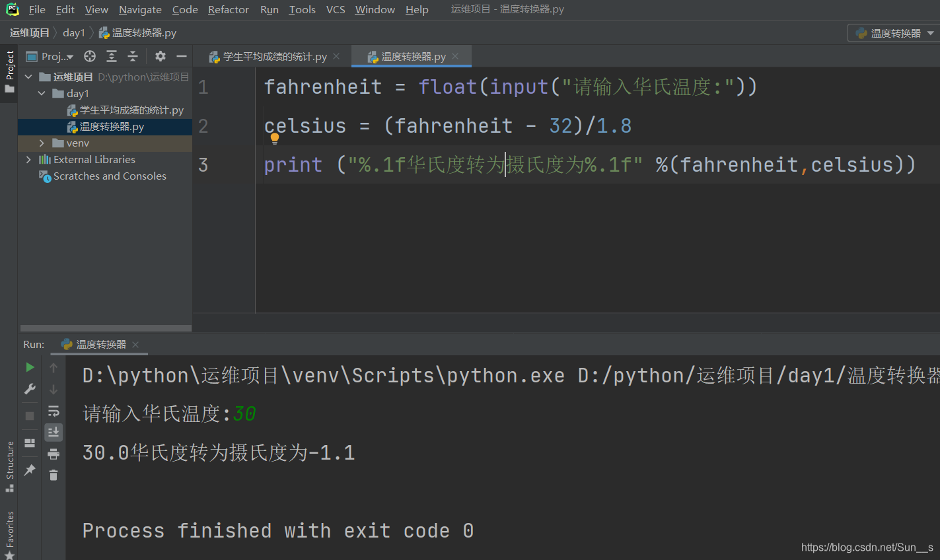This screenshot has width=940, height=560.
Task: Click the stop process square icon
Action: pyautogui.click(x=30, y=415)
